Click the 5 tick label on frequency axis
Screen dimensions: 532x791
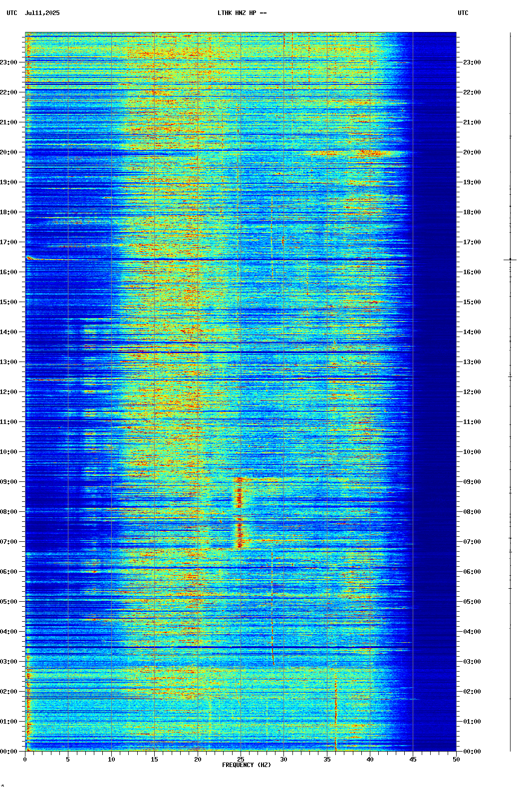pos(68,760)
